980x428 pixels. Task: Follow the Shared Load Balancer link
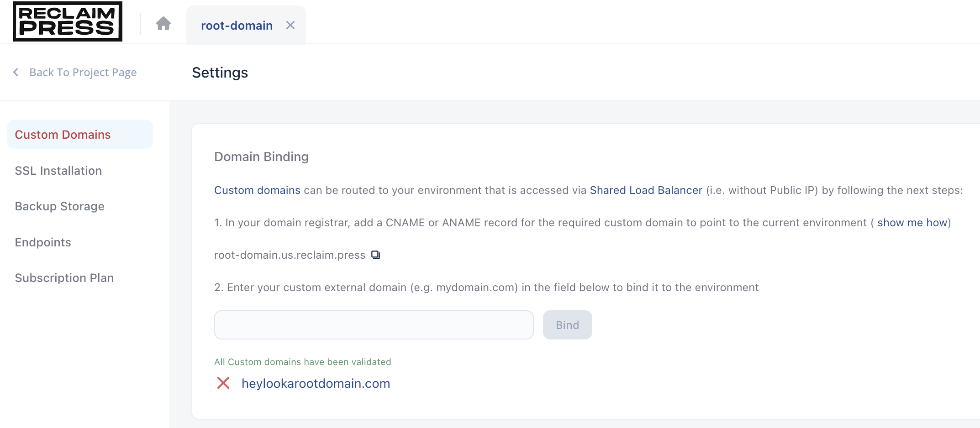[x=645, y=190]
